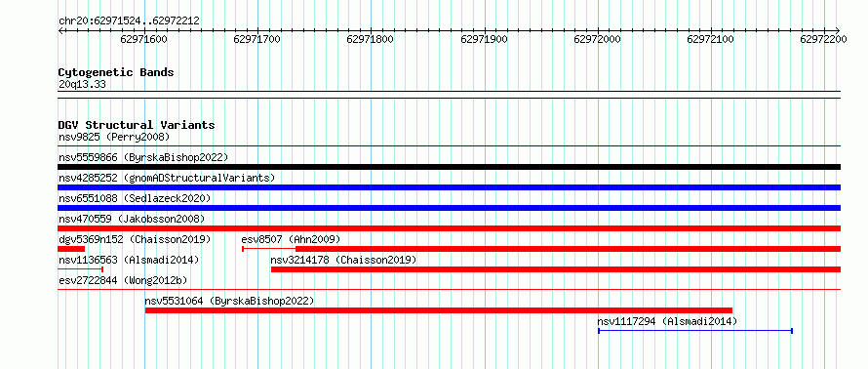Click ruler position 62971600
The image size is (868, 369).
(x=143, y=39)
